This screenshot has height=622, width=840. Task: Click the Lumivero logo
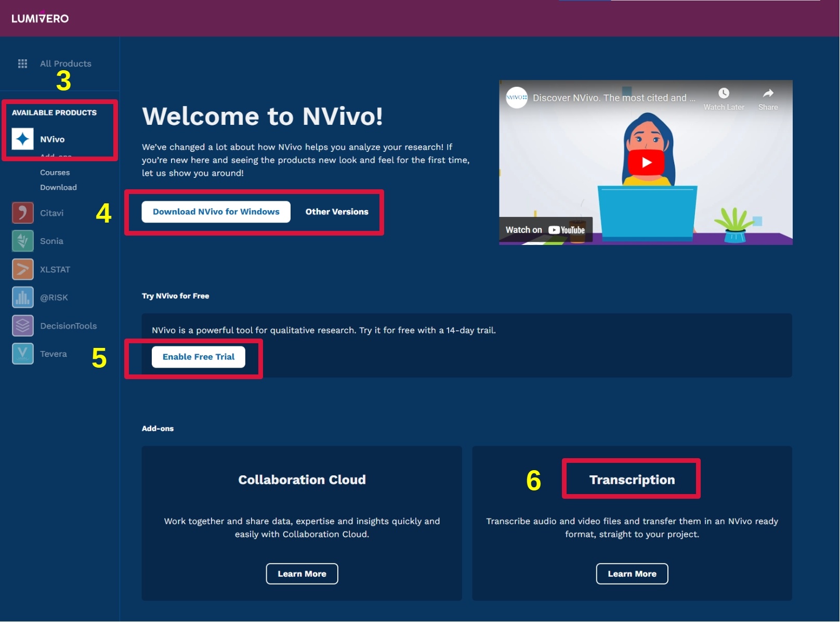click(x=40, y=18)
